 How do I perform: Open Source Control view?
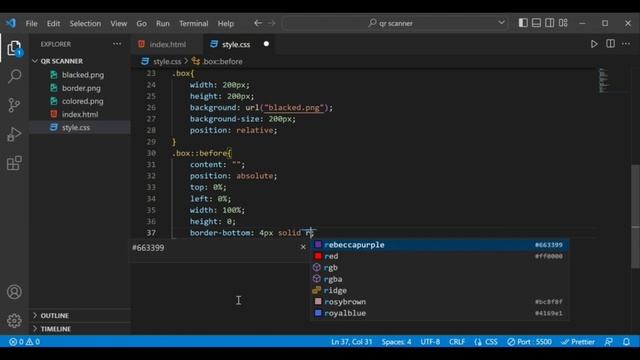point(14,105)
